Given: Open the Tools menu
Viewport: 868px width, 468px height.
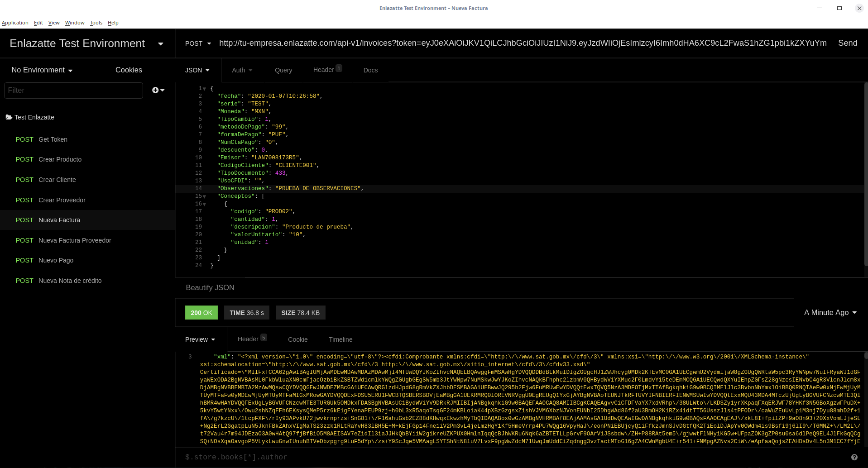Looking at the screenshot, I should (x=96, y=23).
